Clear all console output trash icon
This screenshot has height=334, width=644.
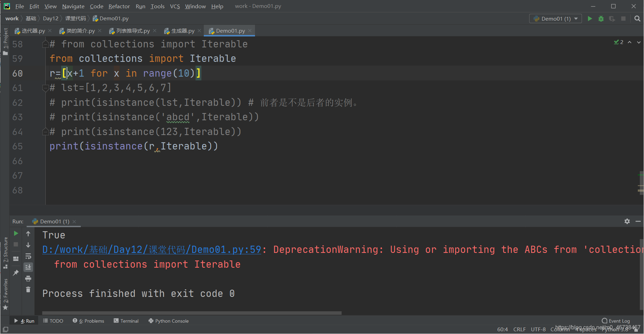click(x=28, y=290)
